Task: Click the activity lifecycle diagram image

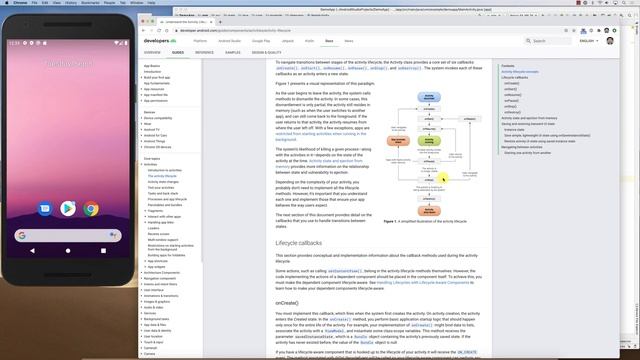Action: pyautogui.click(x=433, y=154)
